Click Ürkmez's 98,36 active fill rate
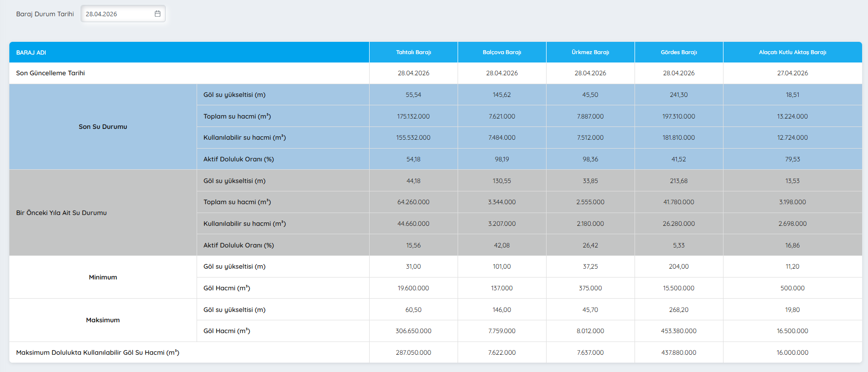The height and width of the screenshot is (372, 868). coord(590,159)
